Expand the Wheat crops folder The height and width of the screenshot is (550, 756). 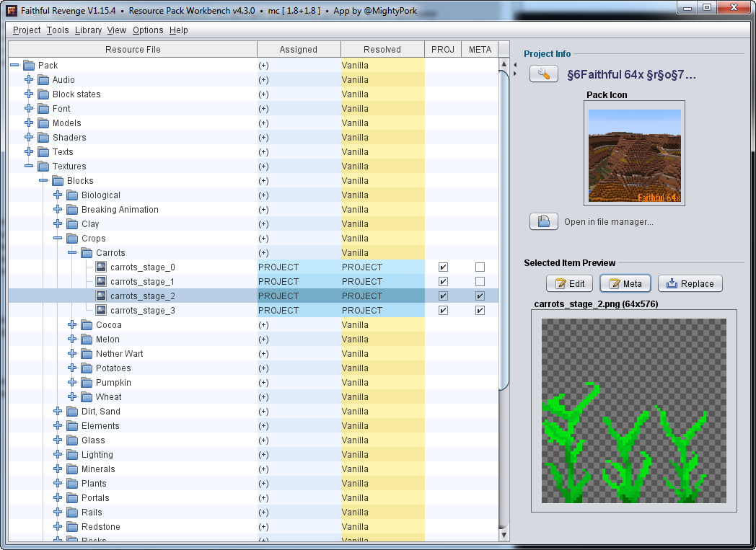pyautogui.click(x=72, y=397)
